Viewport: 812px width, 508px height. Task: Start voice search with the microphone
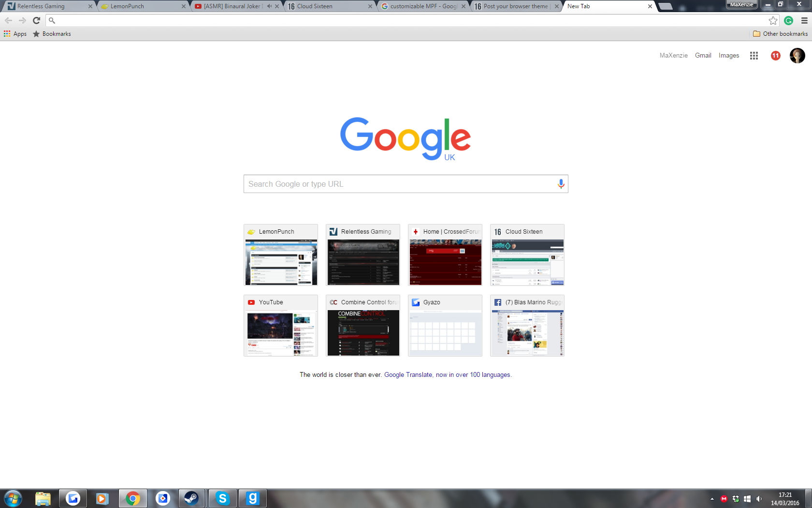561,184
